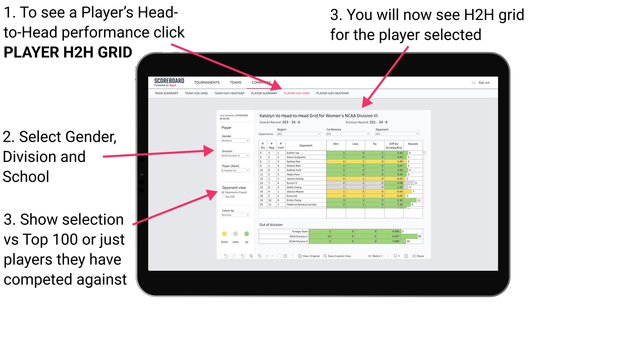Image resolution: width=644 pixels, height=347 pixels.
Task: Click the download/export icon toolbar
Action: 393,256
